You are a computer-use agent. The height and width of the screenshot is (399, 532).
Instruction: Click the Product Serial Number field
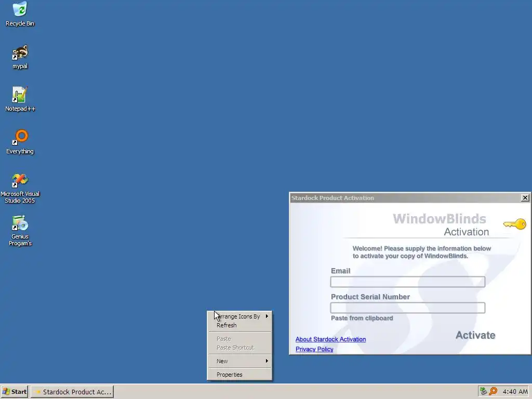pyautogui.click(x=407, y=308)
